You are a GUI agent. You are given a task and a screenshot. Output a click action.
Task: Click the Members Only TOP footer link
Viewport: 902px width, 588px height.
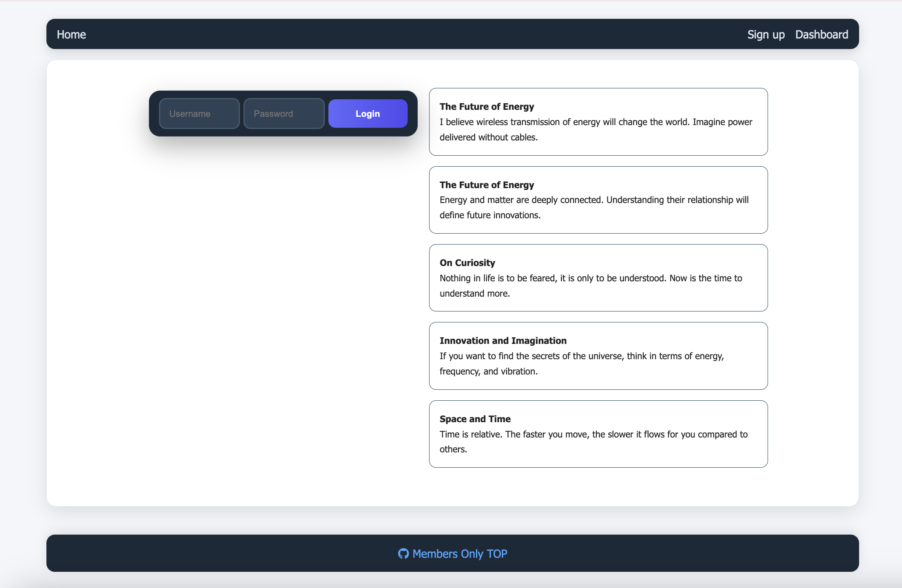pyautogui.click(x=459, y=554)
